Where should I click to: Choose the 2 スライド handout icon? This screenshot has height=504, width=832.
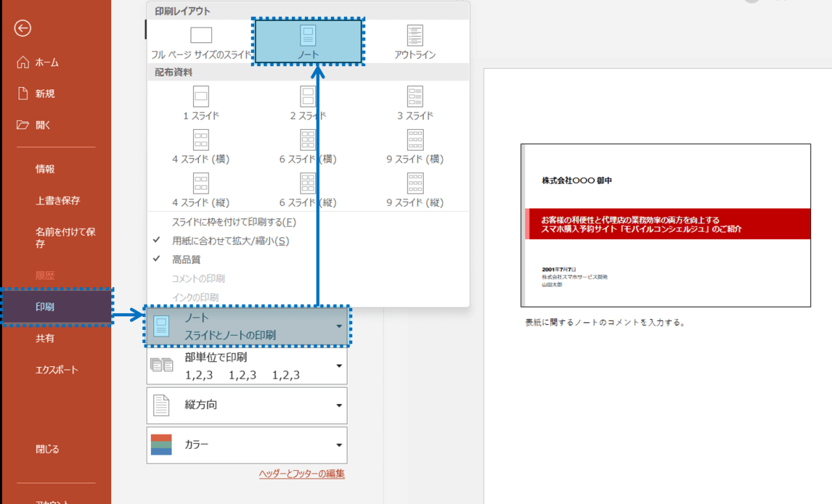pos(308,97)
